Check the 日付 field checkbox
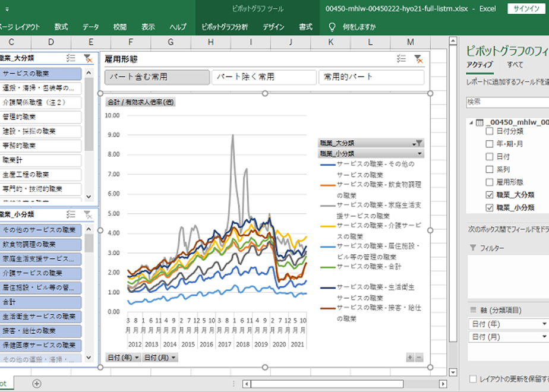Image resolution: width=549 pixels, height=392 pixels. pyautogui.click(x=490, y=156)
